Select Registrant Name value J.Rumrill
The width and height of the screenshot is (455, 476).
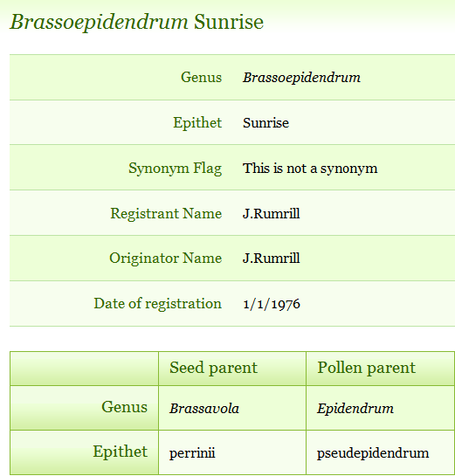point(272,213)
